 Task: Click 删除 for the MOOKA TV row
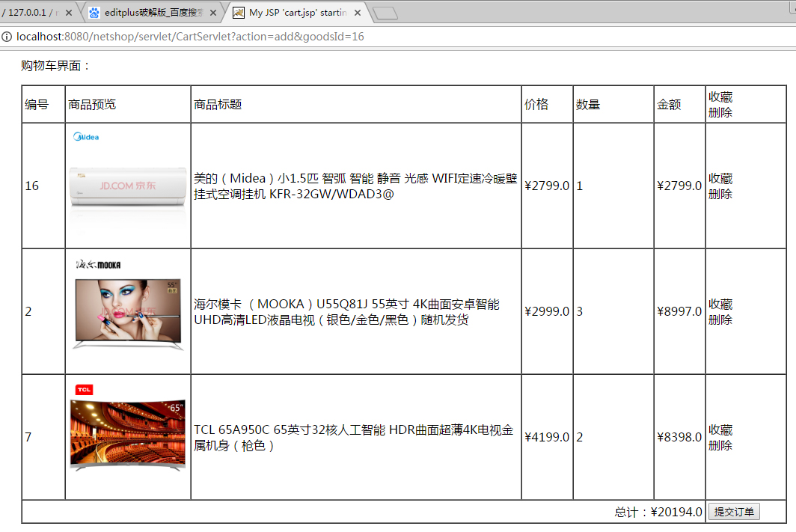720,319
